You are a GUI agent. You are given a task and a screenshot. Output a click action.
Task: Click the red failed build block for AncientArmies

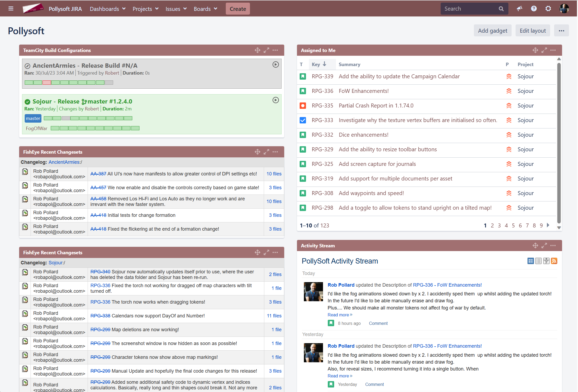(47, 83)
